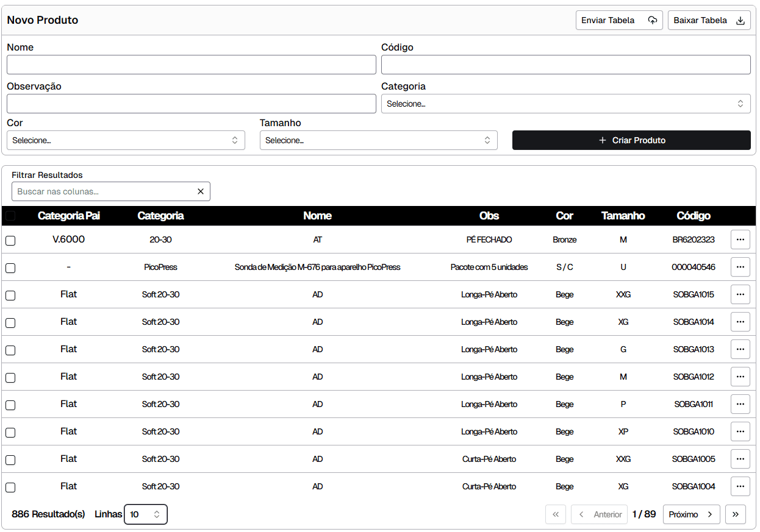The width and height of the screenshot is (760, 532).
Task: Open three-dot menu for SOBGA1004 row
Action: click(x=740, y=486)
